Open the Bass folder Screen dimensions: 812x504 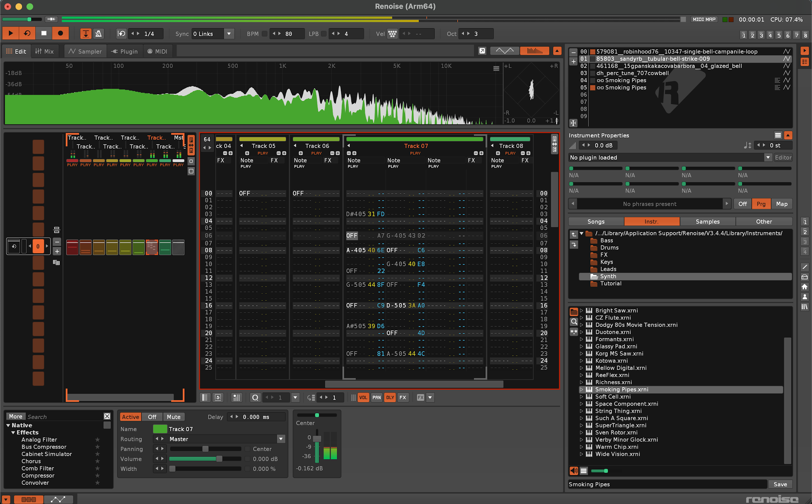606,240
